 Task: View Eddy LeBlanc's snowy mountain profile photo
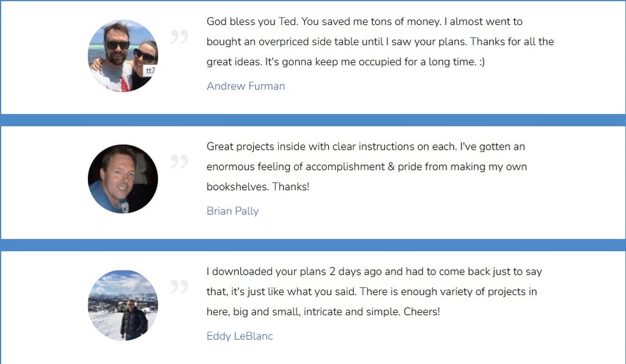tap(122, 305)
